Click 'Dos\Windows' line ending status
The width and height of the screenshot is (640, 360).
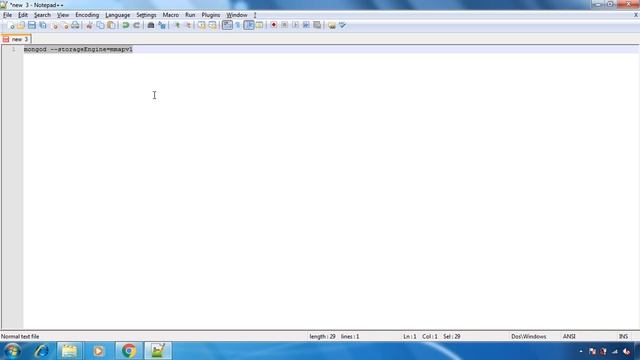coord(529,337)
